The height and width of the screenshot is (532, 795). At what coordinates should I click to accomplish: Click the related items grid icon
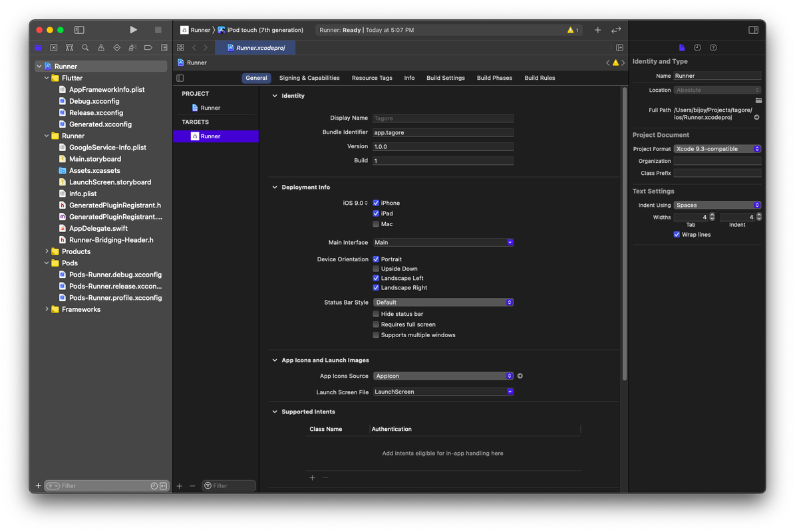[x=180, y=48]
